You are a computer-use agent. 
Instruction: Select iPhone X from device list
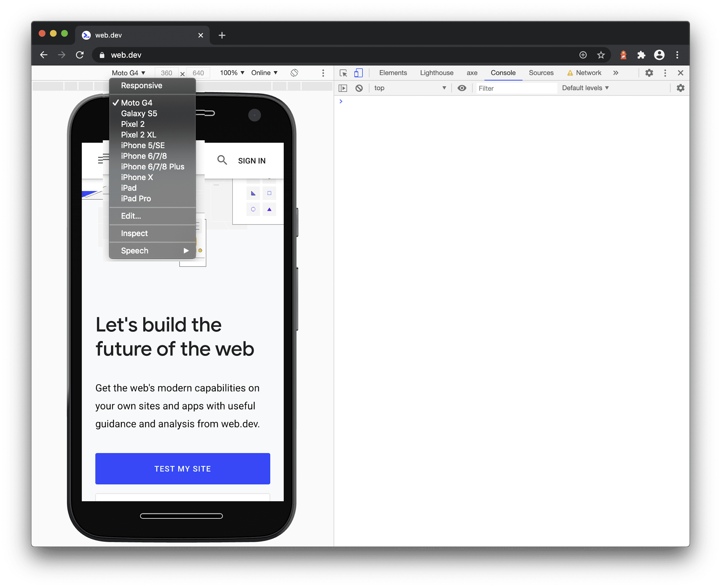point(136,177)
